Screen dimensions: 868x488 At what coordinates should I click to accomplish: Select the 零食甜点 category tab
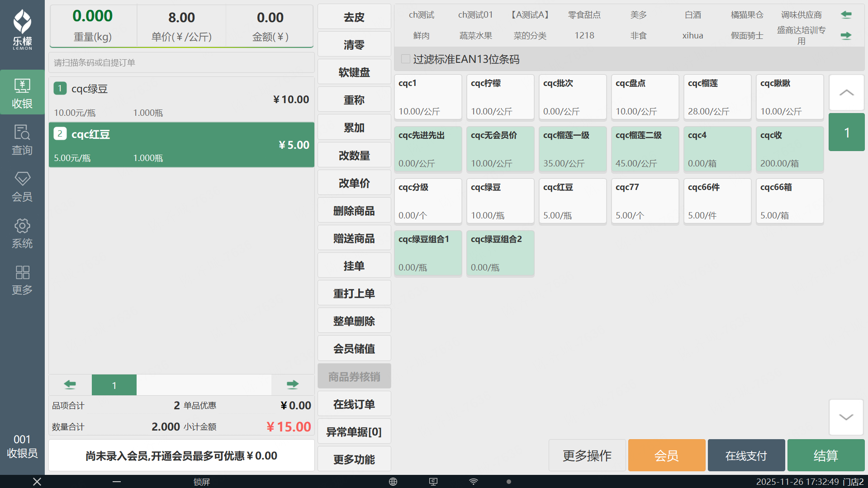pyautogui.click(x=584, y=15)
